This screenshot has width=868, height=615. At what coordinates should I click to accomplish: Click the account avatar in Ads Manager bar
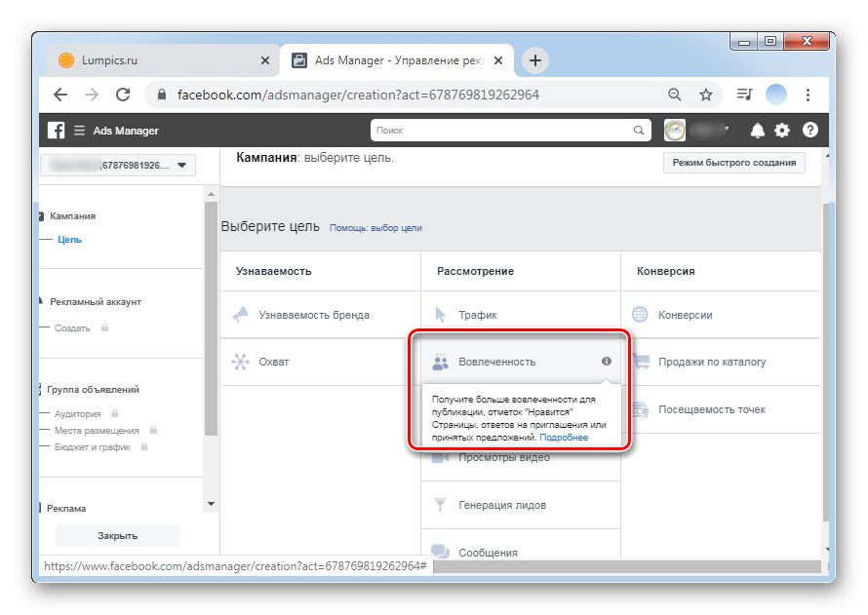pyautogui.click(x=674, y=131)
